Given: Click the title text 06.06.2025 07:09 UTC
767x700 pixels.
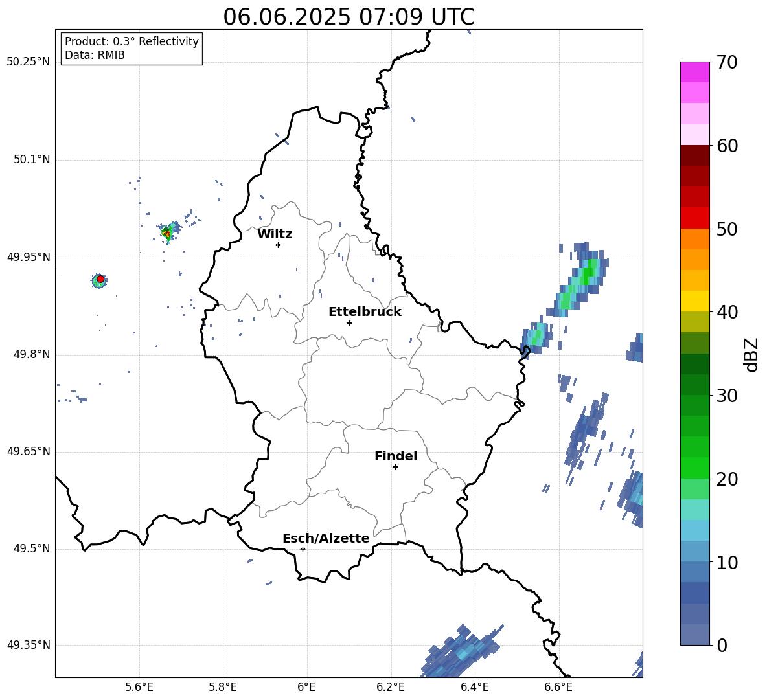Looking at the screenshot, I should [349, 17].
